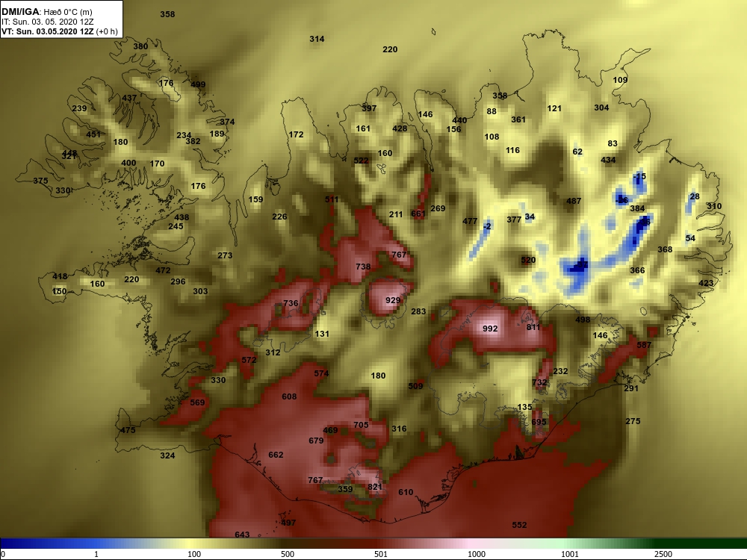Click the 304 value on the map
This screenshot has height=560, width=747.
tap(601, 108)
